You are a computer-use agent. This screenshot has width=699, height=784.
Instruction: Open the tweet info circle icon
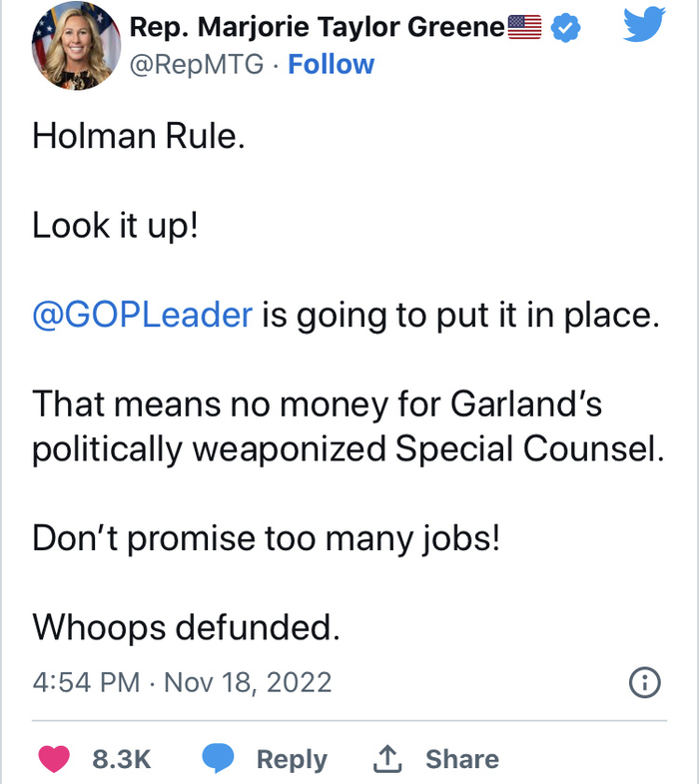point(645,683)
